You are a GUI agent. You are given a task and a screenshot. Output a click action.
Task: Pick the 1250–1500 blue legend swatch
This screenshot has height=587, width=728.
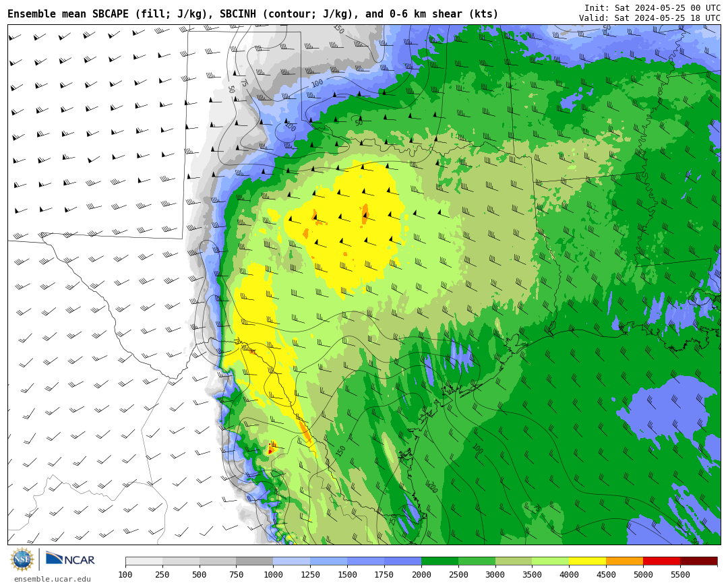(x=329, y=561)
